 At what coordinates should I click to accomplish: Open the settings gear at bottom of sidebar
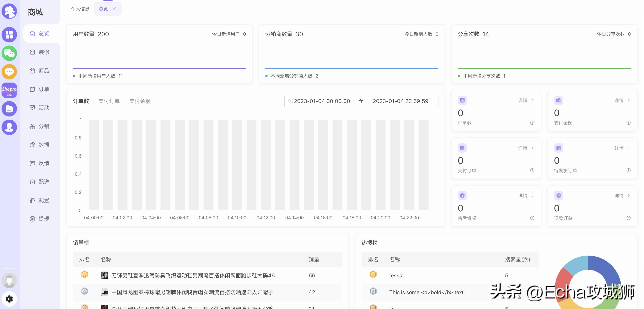click(x=9, y=299)
